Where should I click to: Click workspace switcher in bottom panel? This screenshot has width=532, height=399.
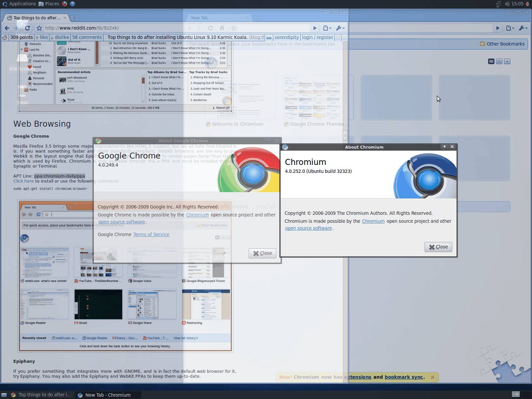point(516,394)
